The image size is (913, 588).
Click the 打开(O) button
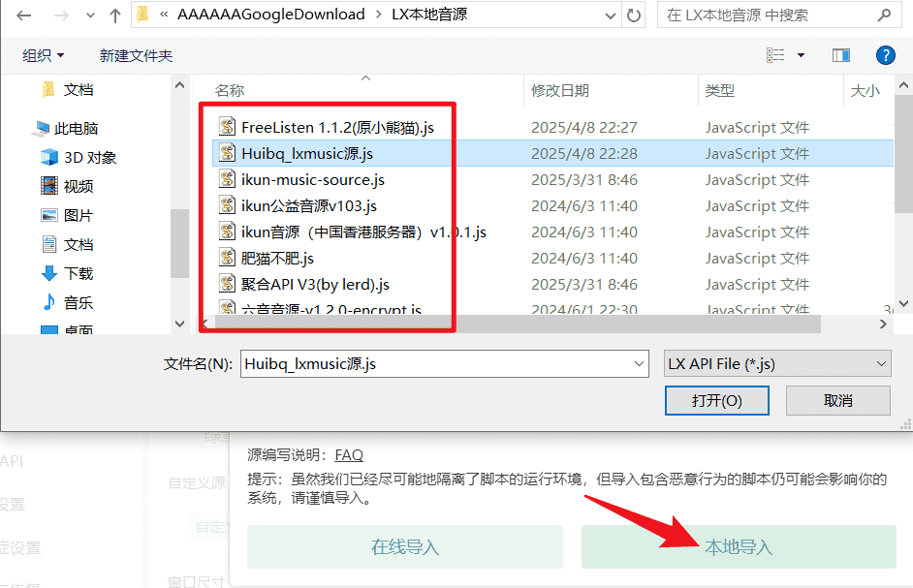[x=717, y=400]
